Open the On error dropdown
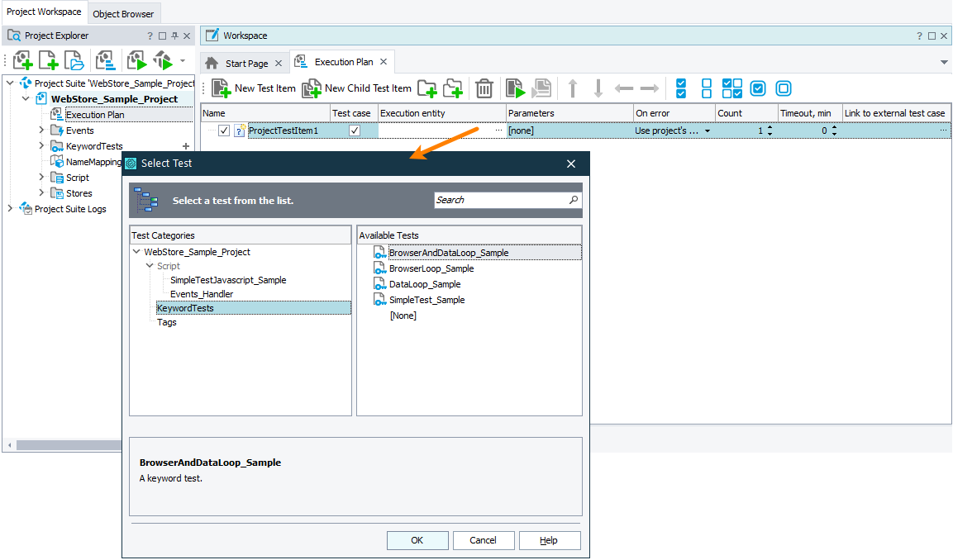Viewport: 953px width, 560px height. (x=707, y=131)
